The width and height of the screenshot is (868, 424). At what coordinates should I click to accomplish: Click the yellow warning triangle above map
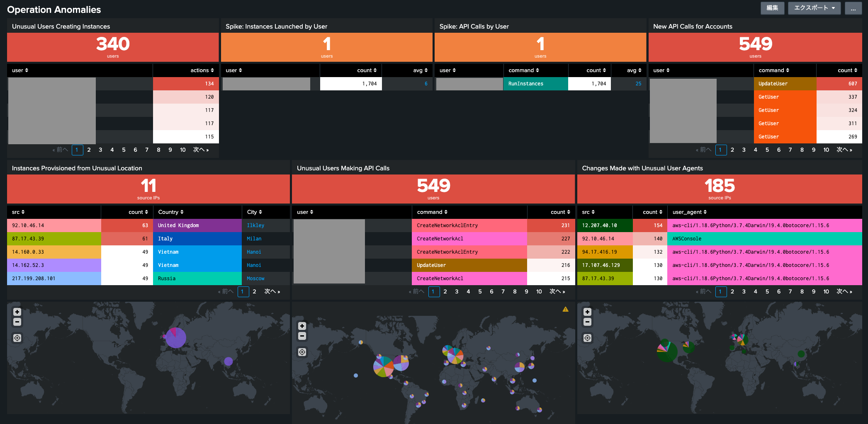pyautogui.click(x=565, y=309)
